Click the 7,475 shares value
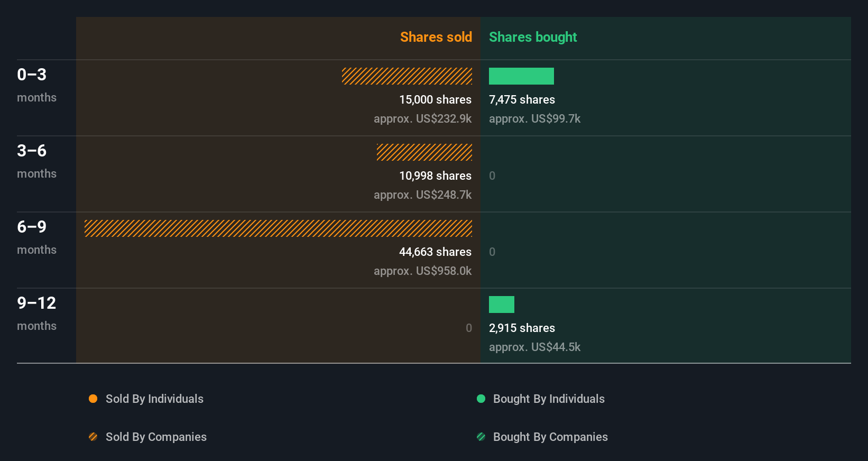 [x=522, y=100]
